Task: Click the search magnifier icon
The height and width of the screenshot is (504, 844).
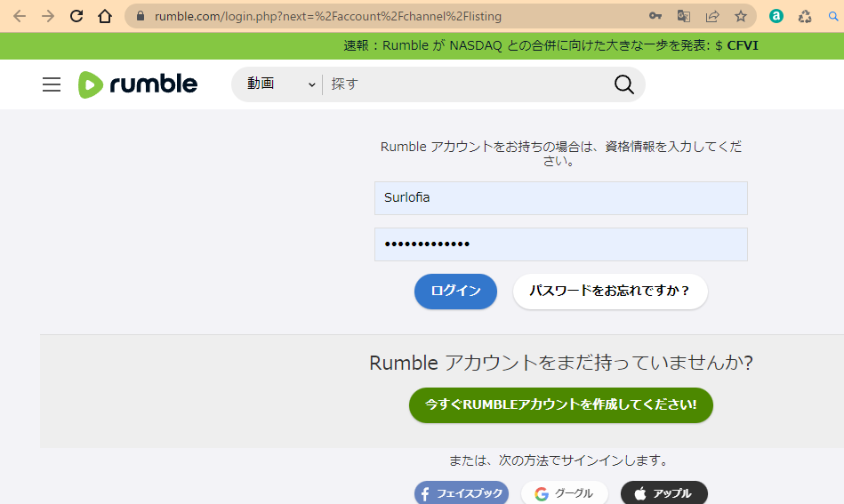Action: [x=623, y=84]
